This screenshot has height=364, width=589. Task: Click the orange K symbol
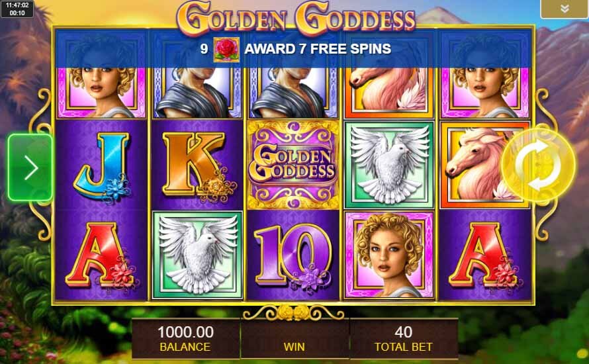198,165
